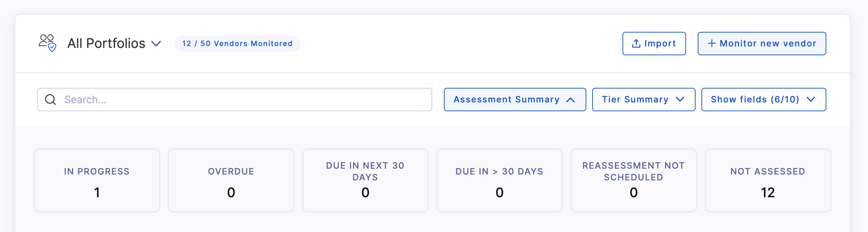Collapse the Assessment Summary chevron

(571, 100)
